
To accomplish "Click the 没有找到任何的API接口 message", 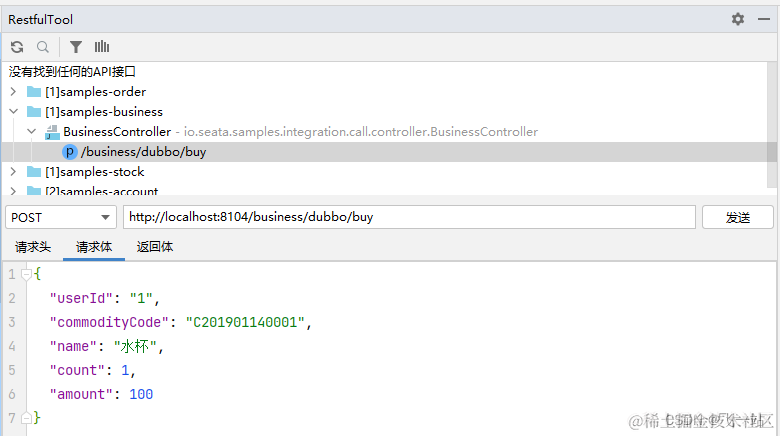I will click(x=72, y=72).
